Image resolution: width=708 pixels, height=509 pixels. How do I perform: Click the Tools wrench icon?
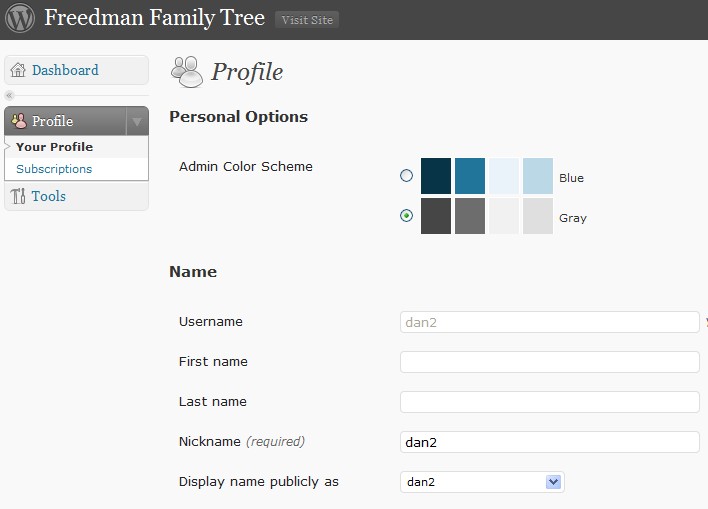pyautogui.click(x=18, y=196)
